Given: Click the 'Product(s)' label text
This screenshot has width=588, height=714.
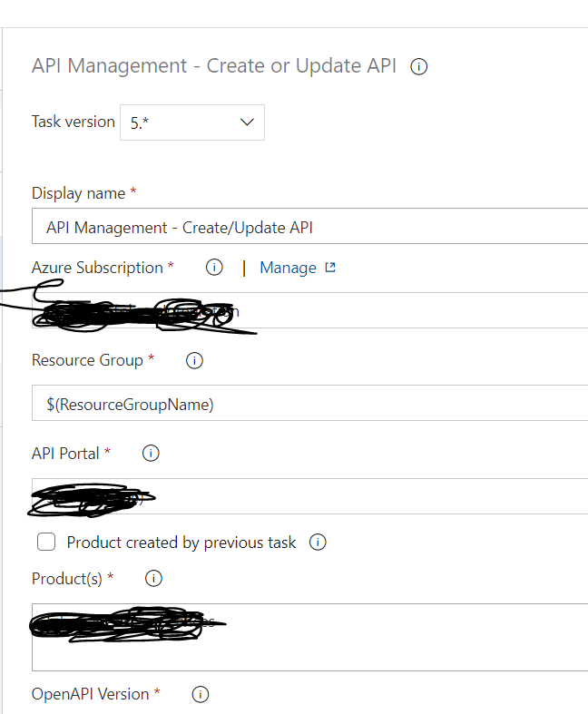Looking at the screenshot, I should (x=67, y=579).
